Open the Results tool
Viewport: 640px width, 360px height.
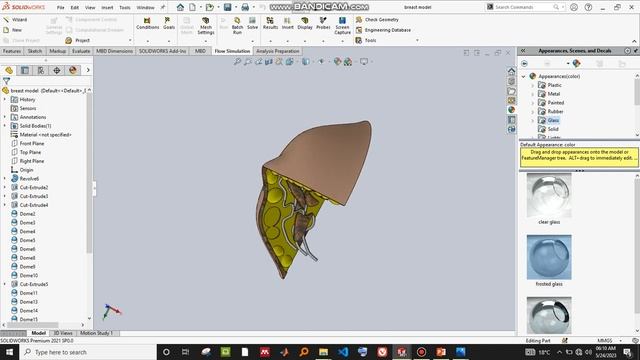point(270,23)
